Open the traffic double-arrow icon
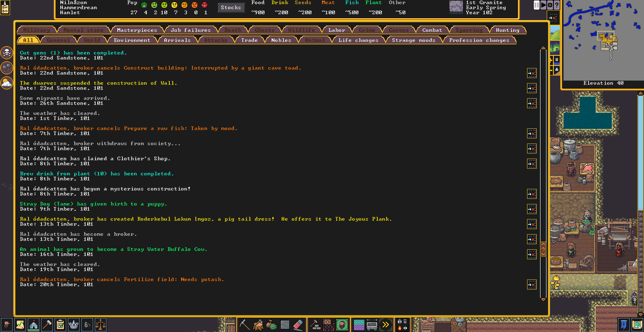The height and width of the screenshot is (332, 644). tap(385, 325)
